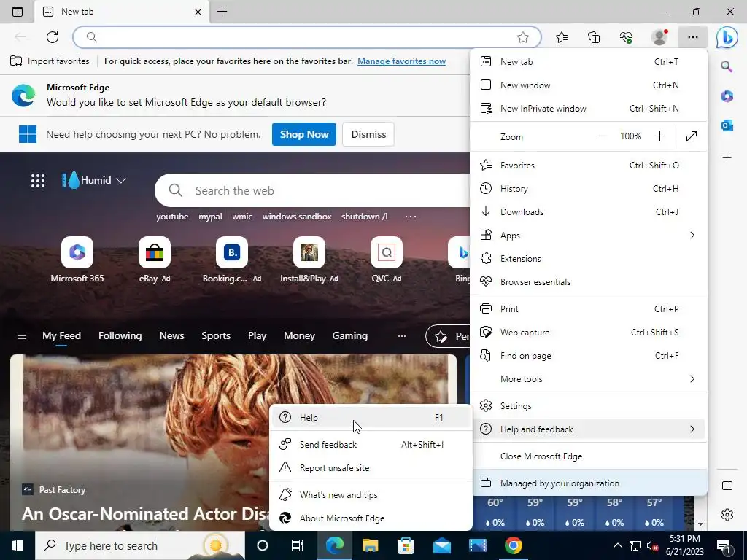
Task: Select Web capture menu item
Action: [x=588, y=332]
